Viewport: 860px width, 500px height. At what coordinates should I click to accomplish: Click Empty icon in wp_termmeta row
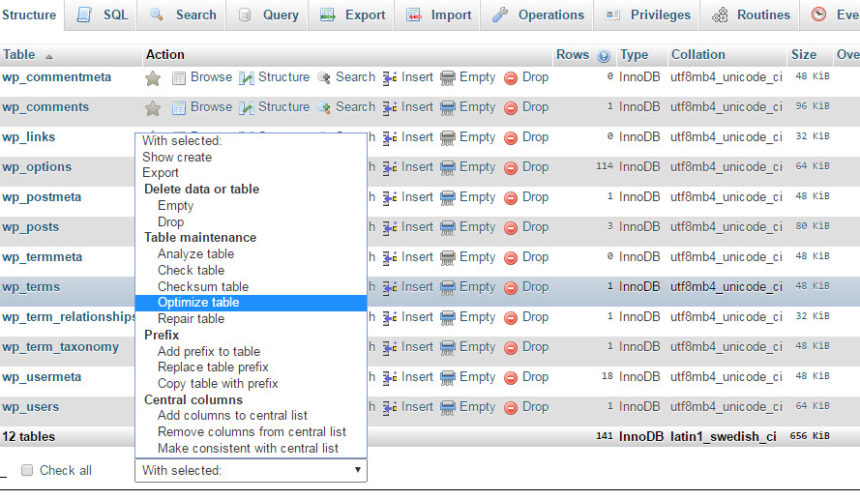(x=448, y=258)
